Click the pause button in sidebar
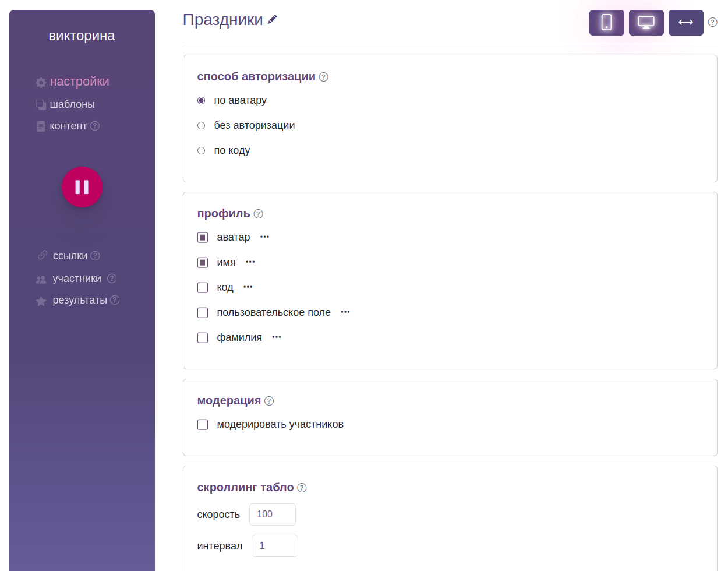The height and width of the screenshot is (571, 728). (x=82, y=187)
